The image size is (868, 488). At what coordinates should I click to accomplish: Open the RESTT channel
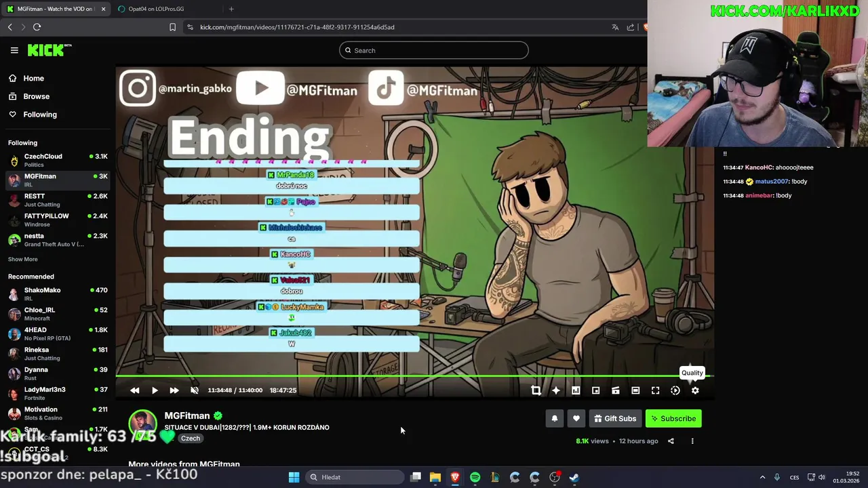point(58,200)
